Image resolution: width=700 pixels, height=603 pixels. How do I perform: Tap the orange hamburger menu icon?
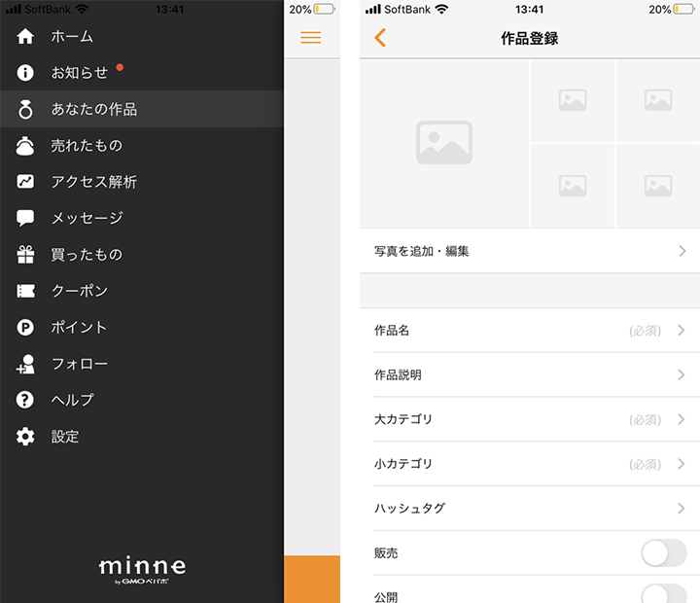[311, 38]
